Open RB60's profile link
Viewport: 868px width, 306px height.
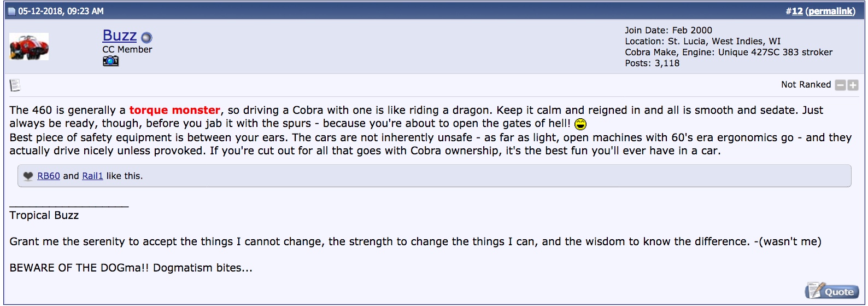(x=49, y=176)
